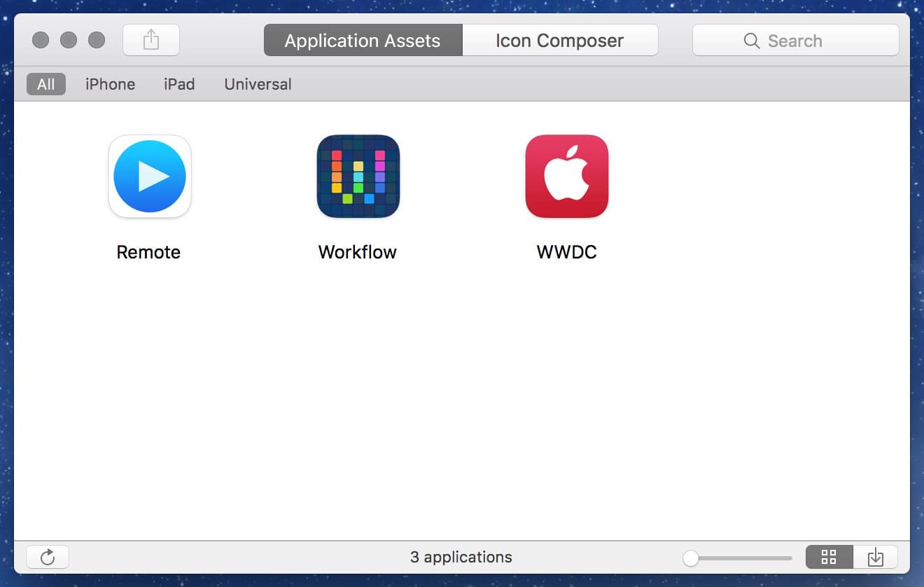Select the WWDC app icon
The image size is (924, 587).
tap(566, 176)
